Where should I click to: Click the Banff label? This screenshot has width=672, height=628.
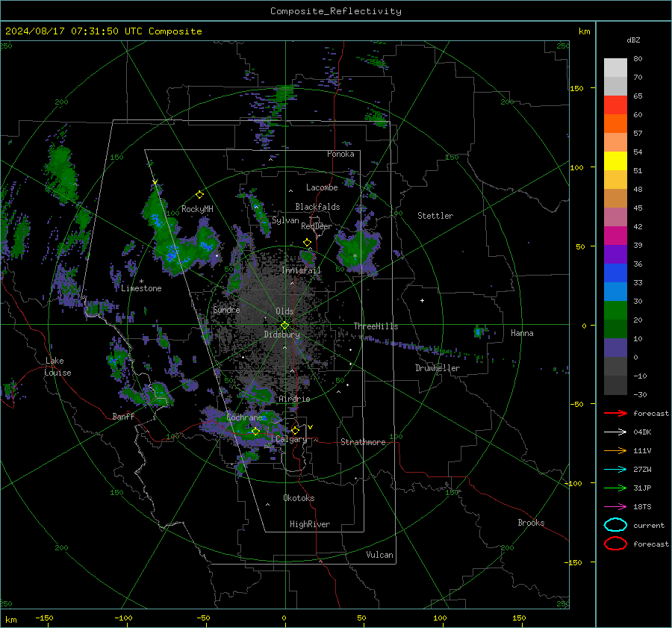click(123, 416)
